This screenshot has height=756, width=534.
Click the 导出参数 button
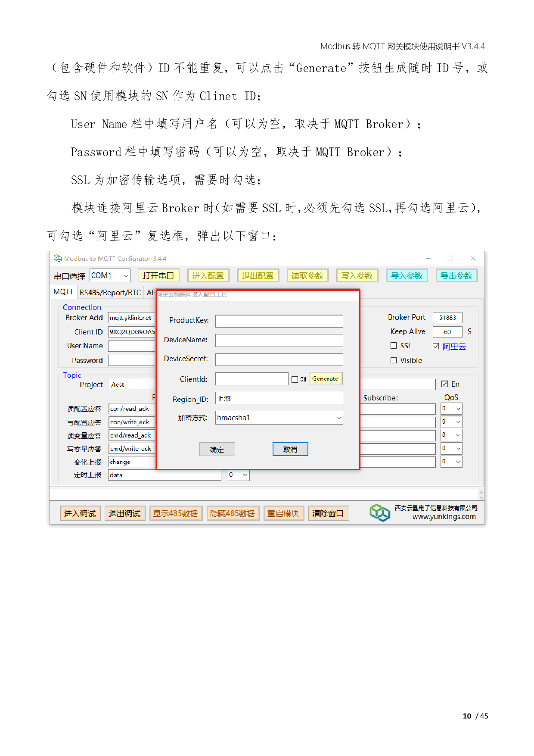coord(456,276)
